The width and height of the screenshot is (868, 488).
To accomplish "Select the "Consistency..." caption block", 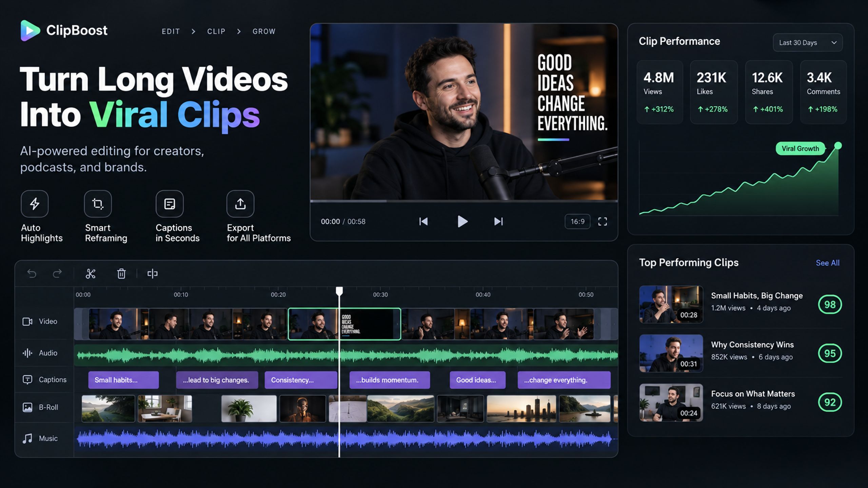I will pos(301,380).
